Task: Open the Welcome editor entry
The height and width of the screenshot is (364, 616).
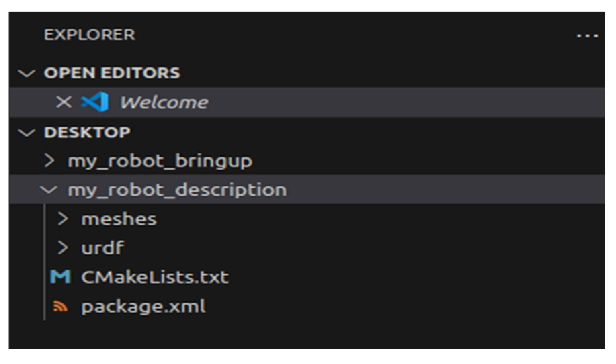Action: point(164,102)
